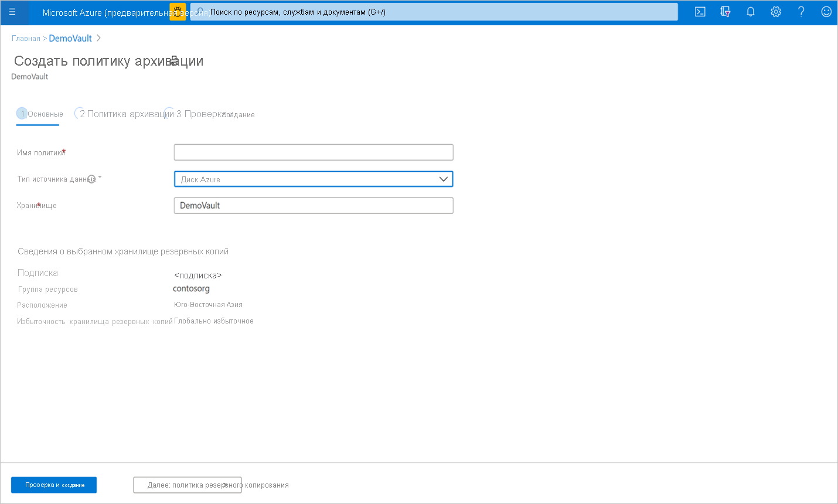Send feedback using the smiley icon

[826, 12]
